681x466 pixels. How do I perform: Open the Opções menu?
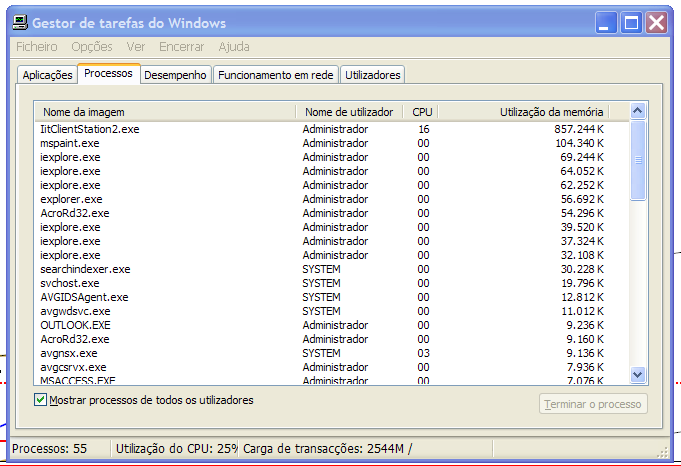(x=92, y=46)
